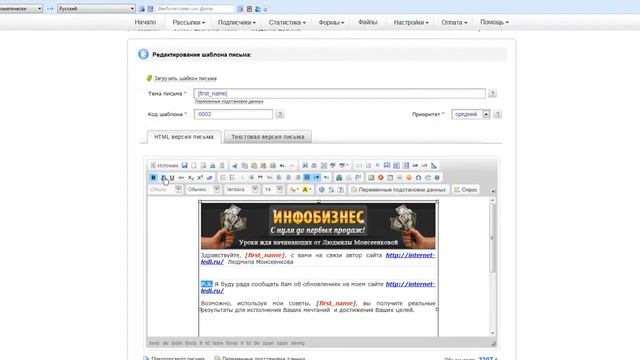Toggle Maximize editor size
Image resolution: width=640 pixels, height=360 pixels.
322,190
